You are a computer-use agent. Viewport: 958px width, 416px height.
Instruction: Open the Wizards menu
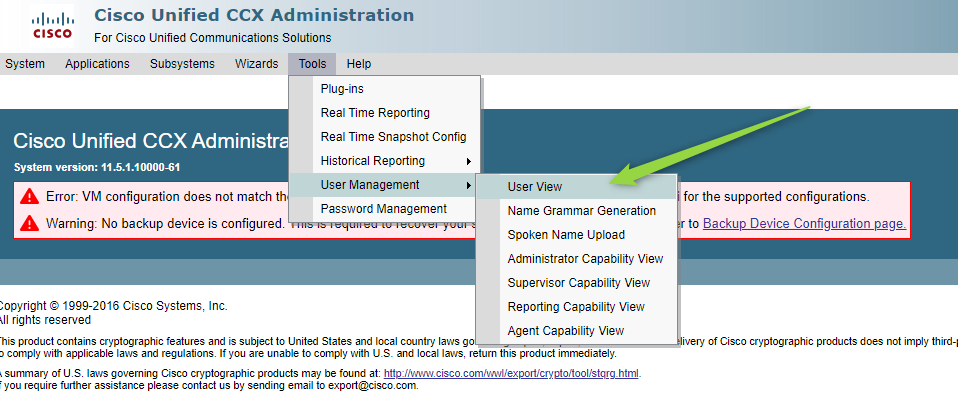tap(257, 64)
